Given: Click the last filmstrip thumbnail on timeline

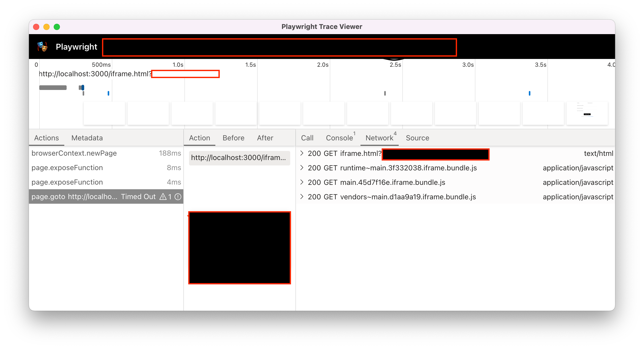Looking at the screenshot, I should point(587,113).
